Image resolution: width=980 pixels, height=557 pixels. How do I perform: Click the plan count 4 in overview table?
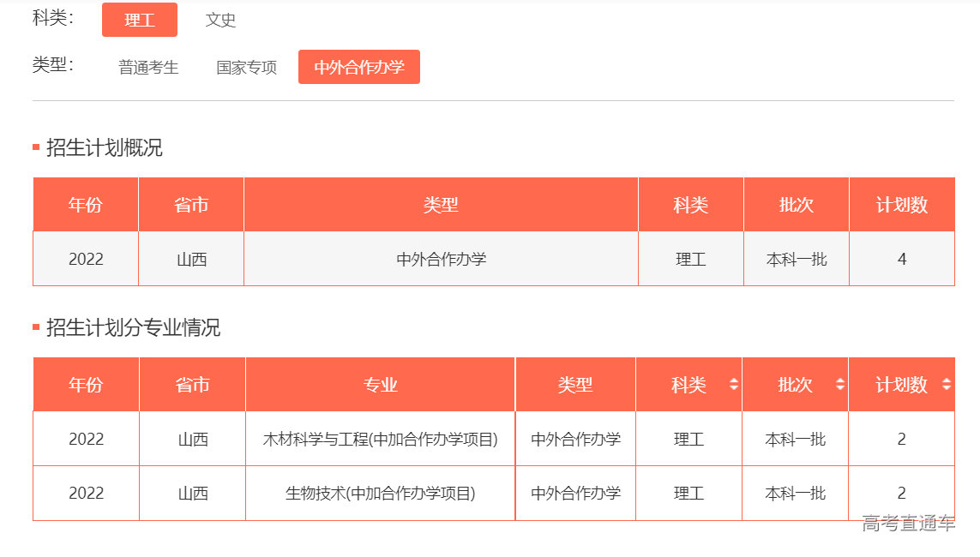(901, 259)
